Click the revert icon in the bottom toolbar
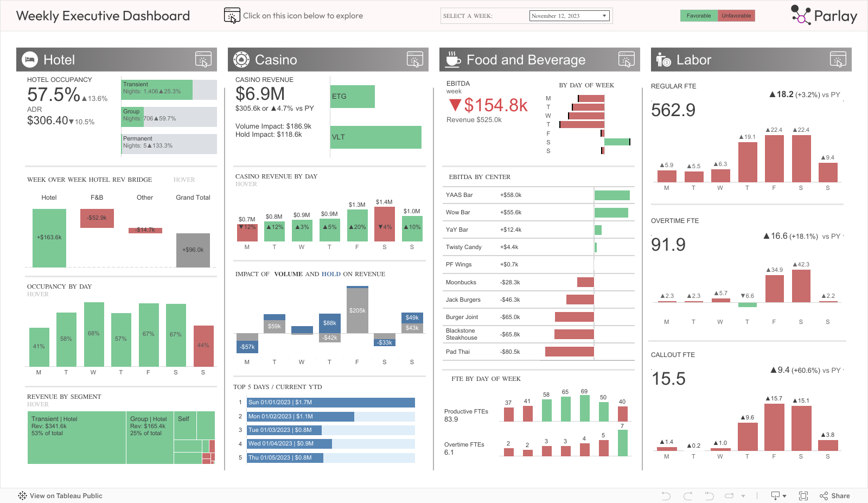Image resolution: width=868 pixels, height=503 pixels. tap(709, 496)
